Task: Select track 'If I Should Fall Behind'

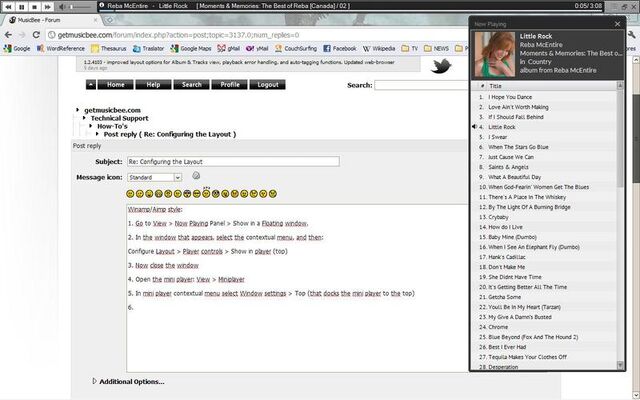Action: pyautogui.click(x=544, y=117)
